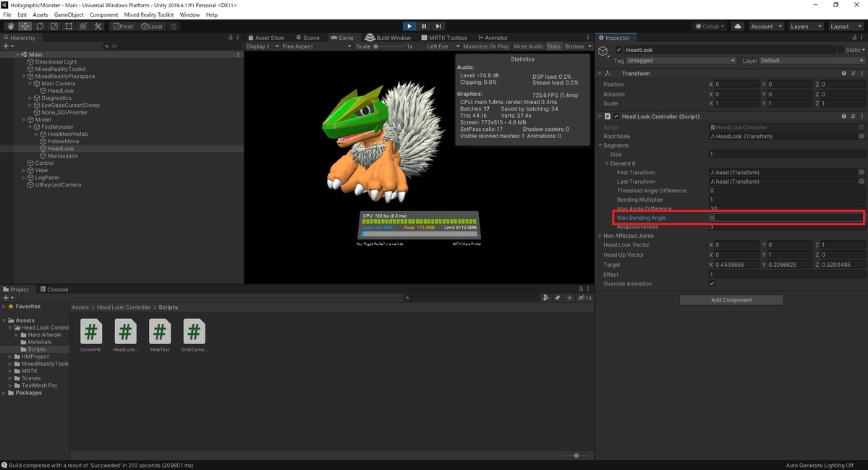Switch to the Animator tab
This screenshot has width=868, height=470.
(492, 38)
